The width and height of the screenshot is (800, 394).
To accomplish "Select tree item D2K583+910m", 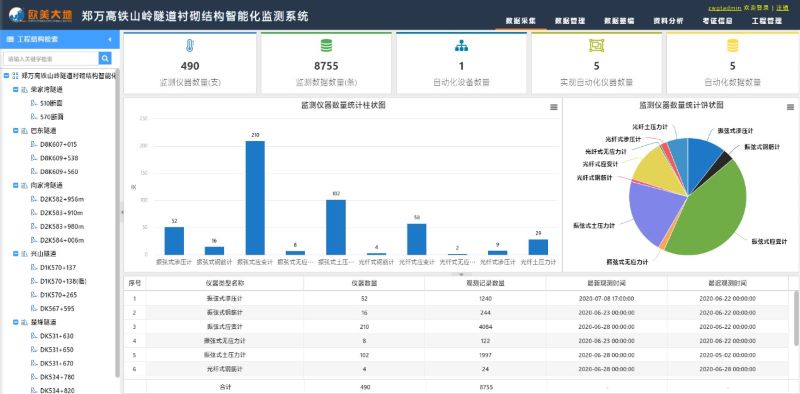I will pyautogui.click(x=61, y=213).
